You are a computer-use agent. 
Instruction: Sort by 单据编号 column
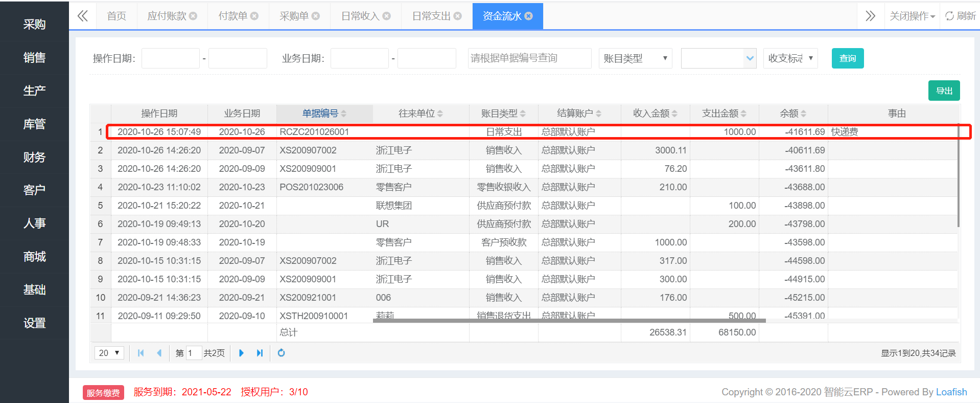(x=324, y=114)
